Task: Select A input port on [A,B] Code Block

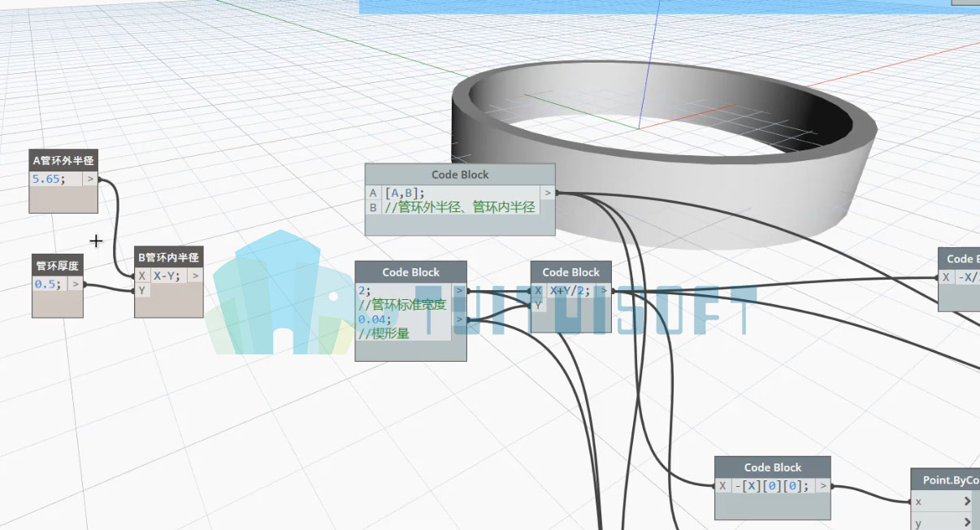Action: coord(373,193)
